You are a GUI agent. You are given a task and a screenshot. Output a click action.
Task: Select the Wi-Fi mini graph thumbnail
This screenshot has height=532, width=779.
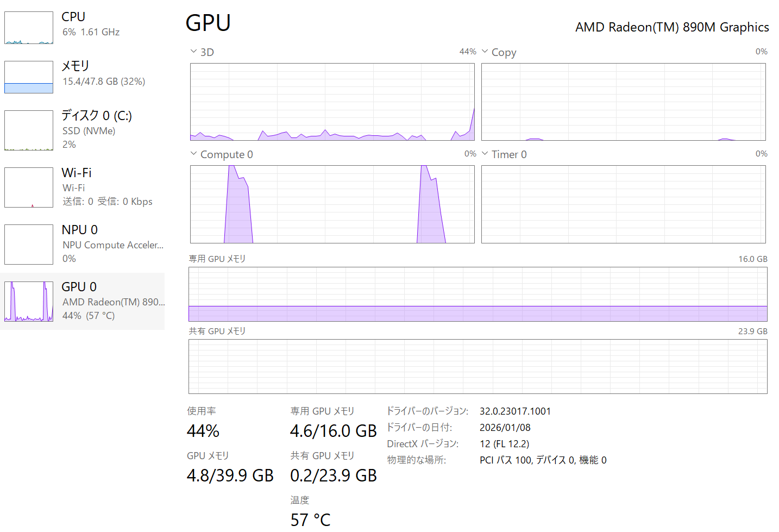coord(29,187)
